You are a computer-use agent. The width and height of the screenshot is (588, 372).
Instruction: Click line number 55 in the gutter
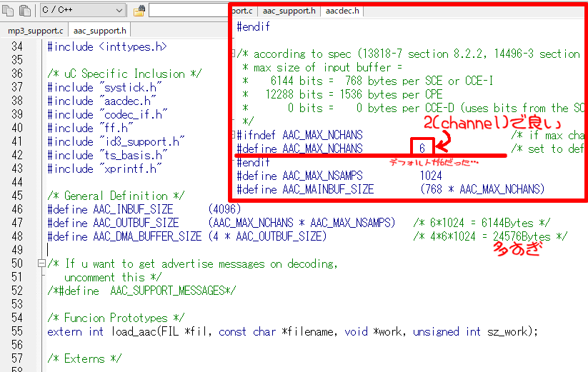point(17,331)
